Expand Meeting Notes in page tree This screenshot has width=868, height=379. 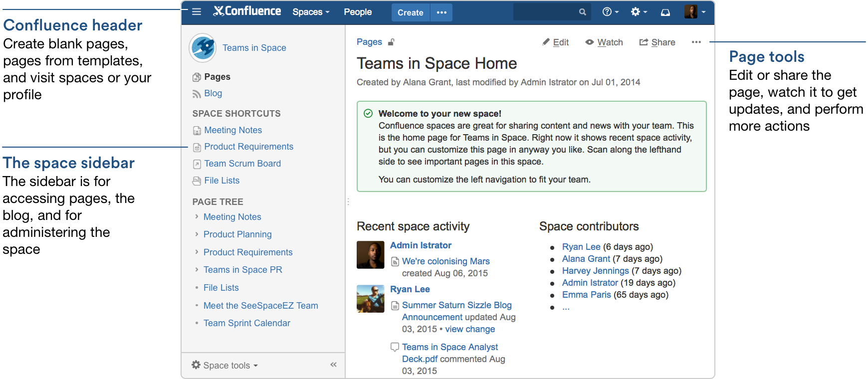point(197,216)
